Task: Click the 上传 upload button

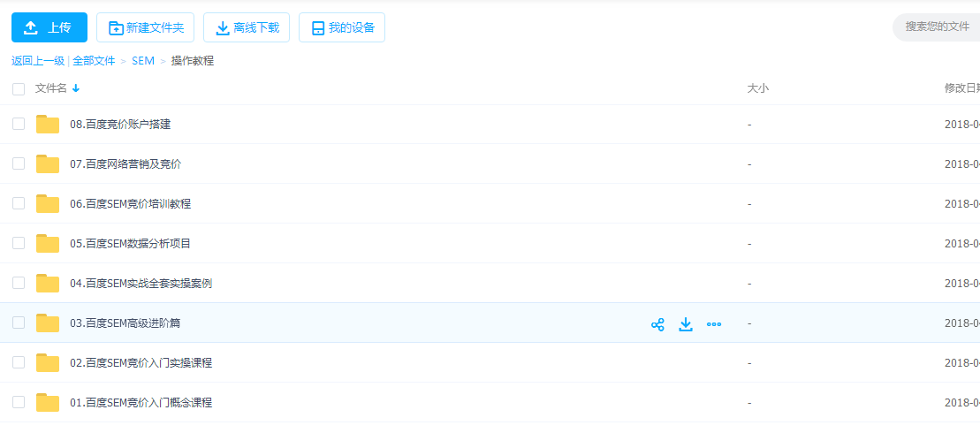Action: (x=49, y=27)
